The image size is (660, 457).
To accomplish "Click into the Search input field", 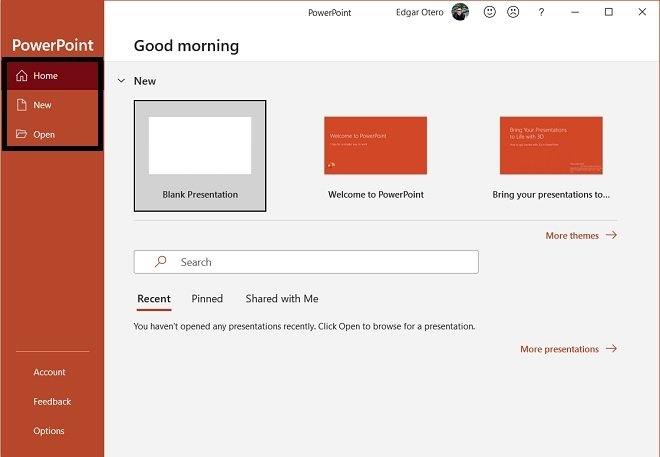I will [x=306, y=262].
